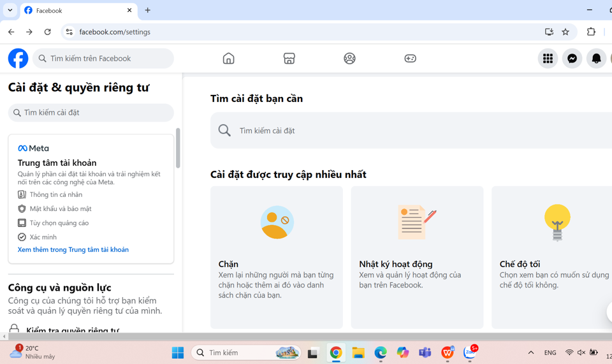612x364 pixels.
Task: Open the tab search dropdown arrow
Action: click(10, 10)
